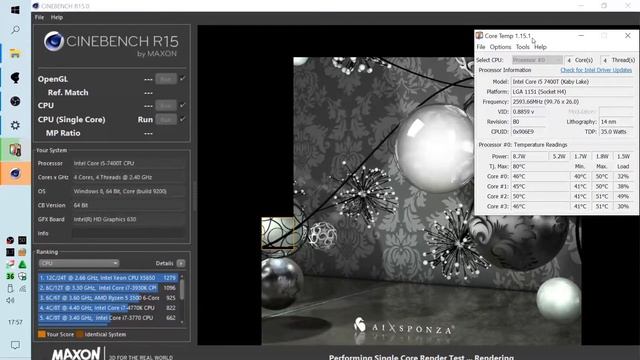640x360 pixels.
Task: Click the green triangle tray icon
Action: [x=22, y=264]
